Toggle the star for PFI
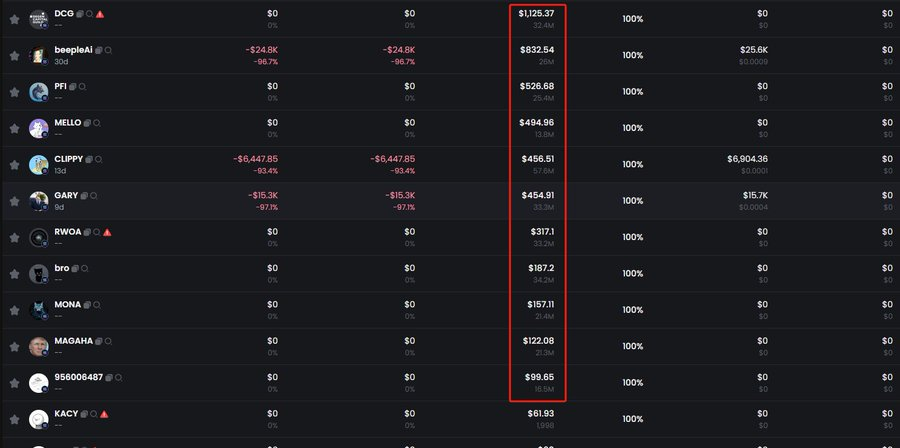This screenshot has width=900, height=448. coord(14,92)
